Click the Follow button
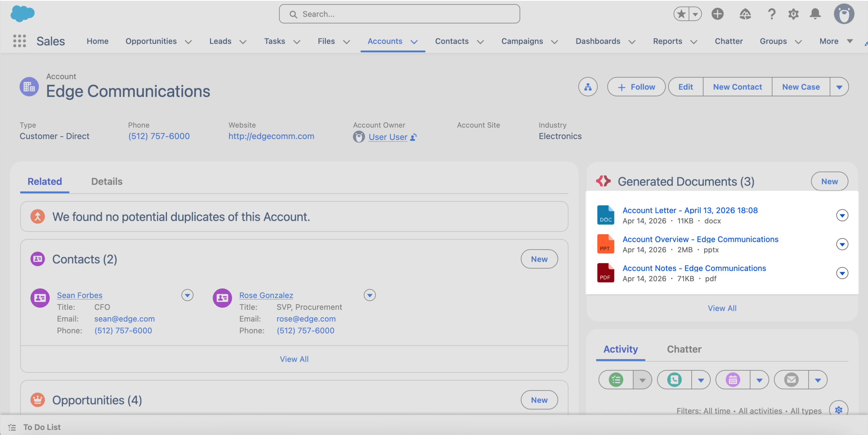This screenshot has height=435, width=868. pyautogui.click(x=636, y=87)
